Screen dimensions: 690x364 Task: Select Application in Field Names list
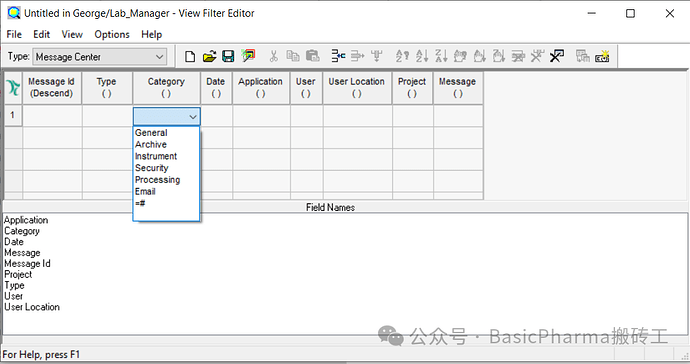point(26,220)
